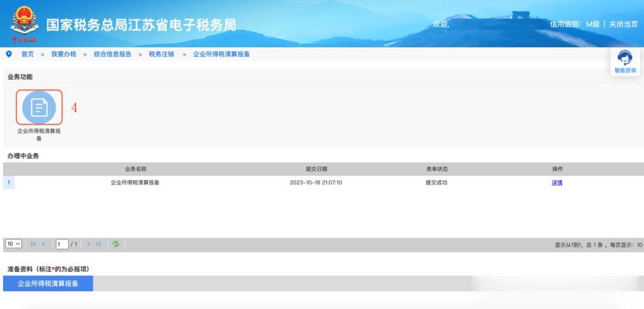Click the 企业所得税清算报备 cell in row 1

[x=135, y=183]
